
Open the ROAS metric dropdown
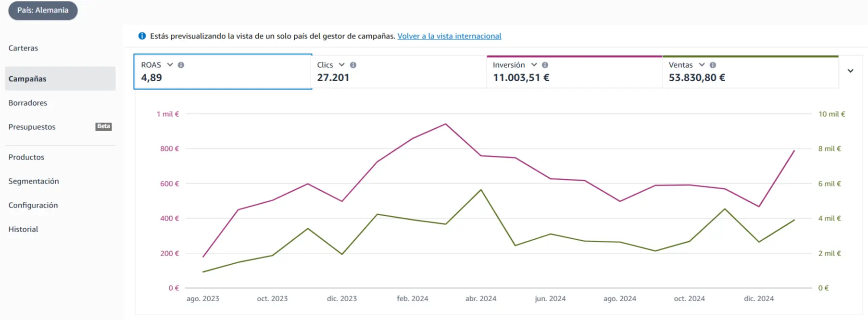click(170, 64)
